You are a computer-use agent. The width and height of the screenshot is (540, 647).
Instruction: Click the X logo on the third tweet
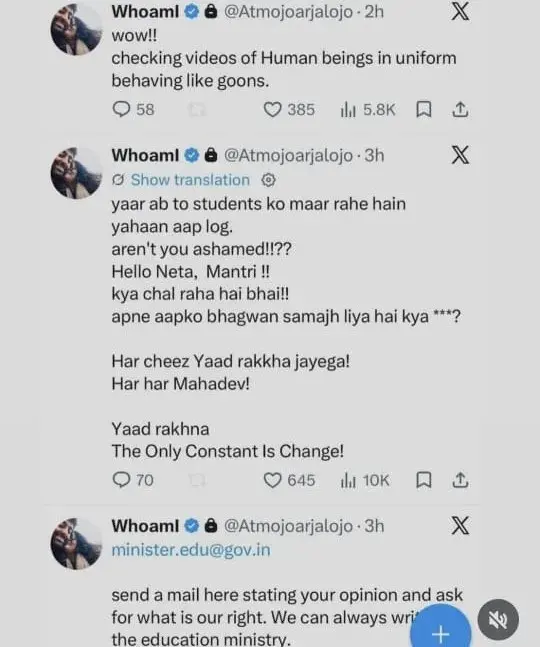coord(460,526)
